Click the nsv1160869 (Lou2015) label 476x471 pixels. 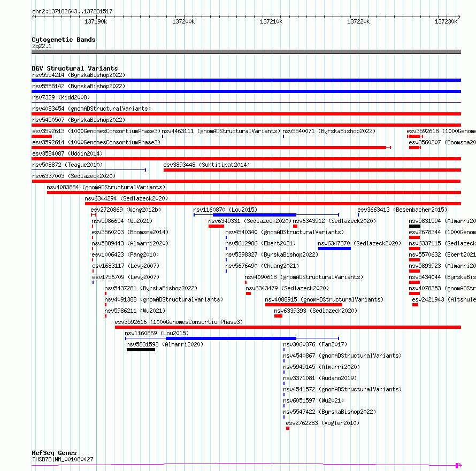click(x=157, y=333)
